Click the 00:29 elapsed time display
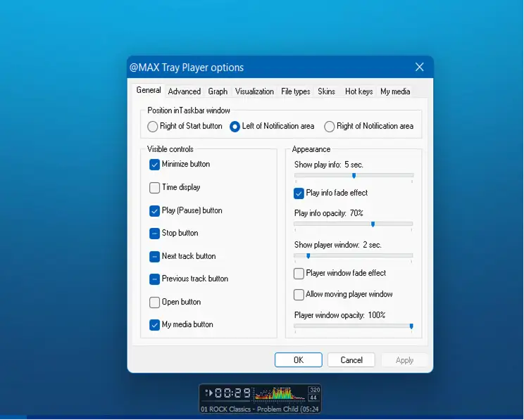 pos(232,393)
